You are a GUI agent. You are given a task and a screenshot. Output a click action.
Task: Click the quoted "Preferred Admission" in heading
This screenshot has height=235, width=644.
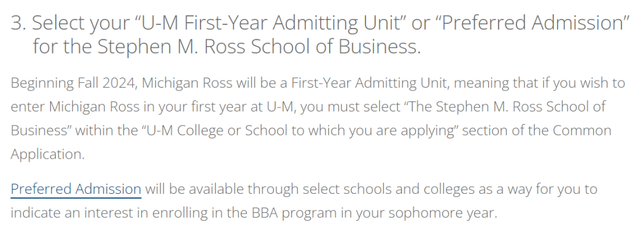pyautogui.click(x=532, y=23)
